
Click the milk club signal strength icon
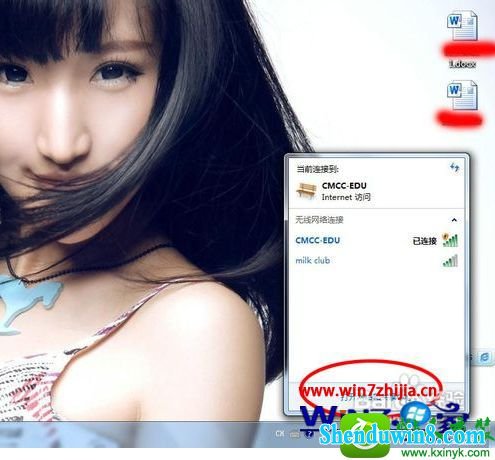click(450, 260)
